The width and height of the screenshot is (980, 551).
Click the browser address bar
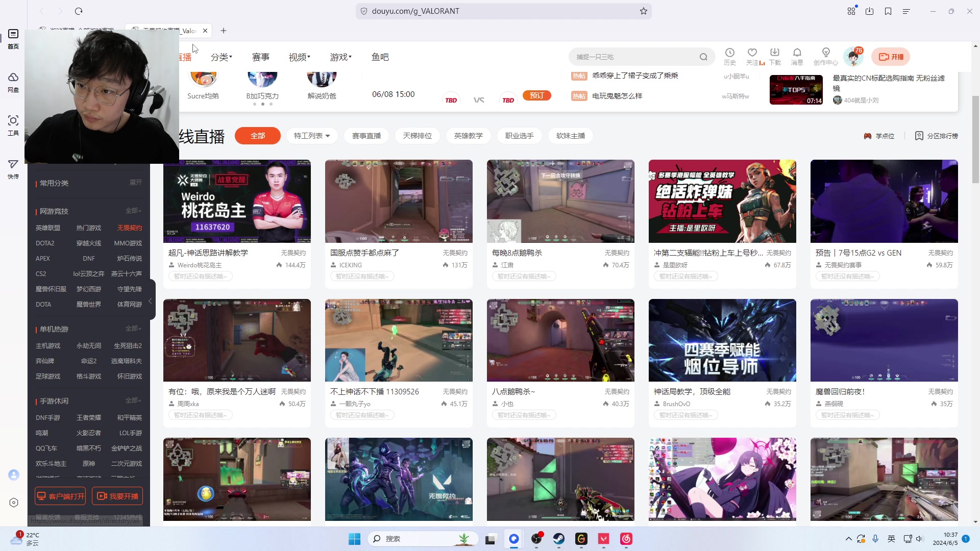coord(503,11)
